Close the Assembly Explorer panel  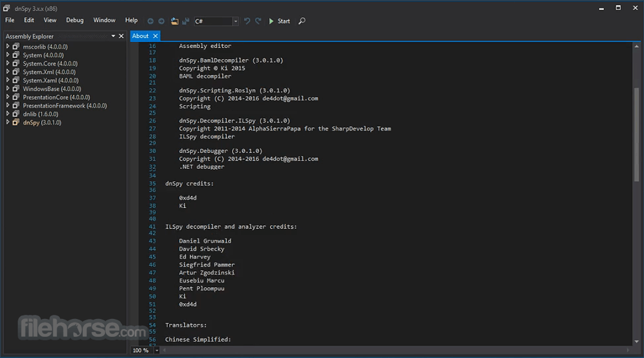tap(121, 36)
